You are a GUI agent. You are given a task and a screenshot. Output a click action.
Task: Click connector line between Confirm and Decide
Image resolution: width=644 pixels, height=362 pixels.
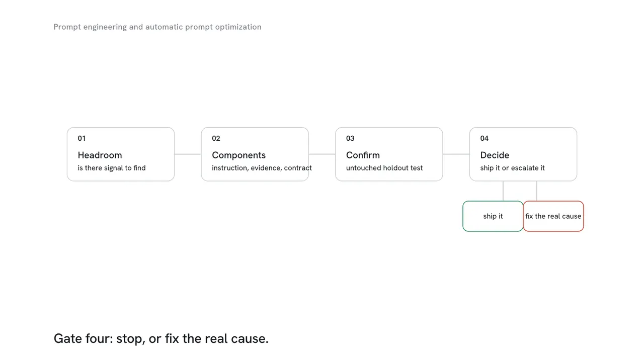click(x=456, y=154)
